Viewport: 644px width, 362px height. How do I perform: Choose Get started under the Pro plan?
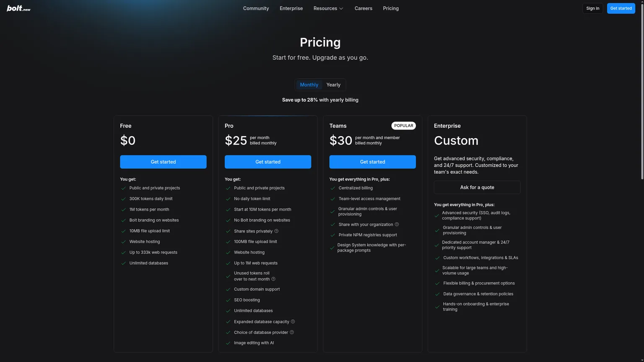pyautogui.click(x=268, y=162)
